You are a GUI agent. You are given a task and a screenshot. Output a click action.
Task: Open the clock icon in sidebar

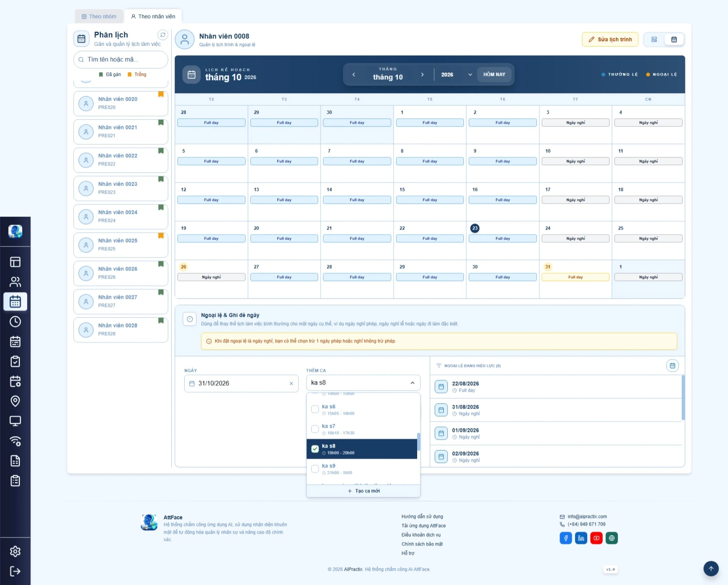coord(15,322)
